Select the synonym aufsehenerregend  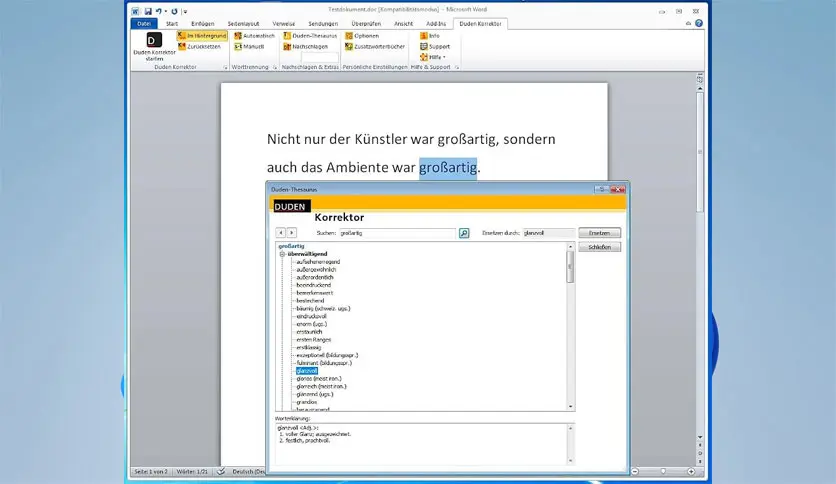318,262
